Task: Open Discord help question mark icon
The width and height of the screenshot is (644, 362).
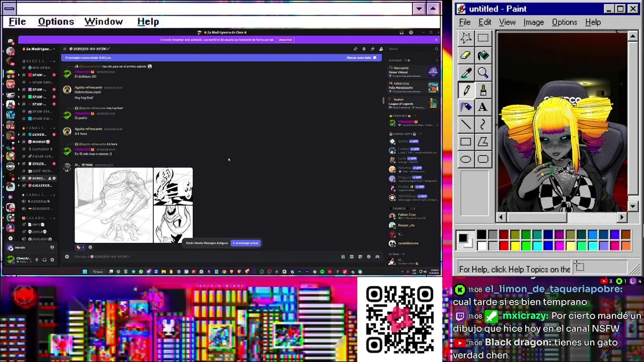Action: click(411, 32)
